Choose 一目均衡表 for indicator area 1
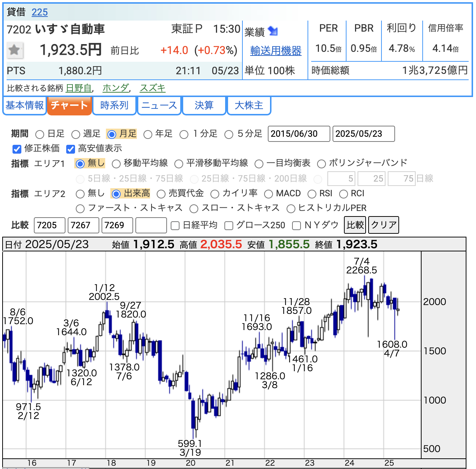The image size is (476, 469). tap(259, 164)
